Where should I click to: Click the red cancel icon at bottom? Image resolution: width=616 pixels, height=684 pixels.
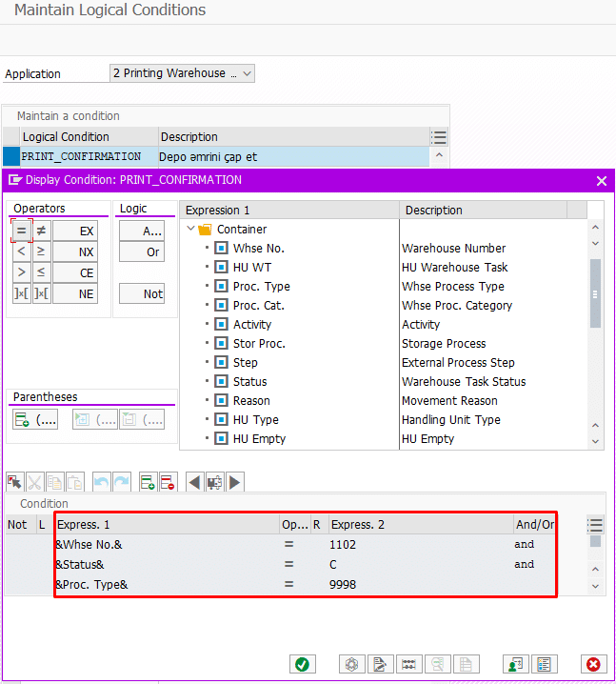(x=593, y=665)
